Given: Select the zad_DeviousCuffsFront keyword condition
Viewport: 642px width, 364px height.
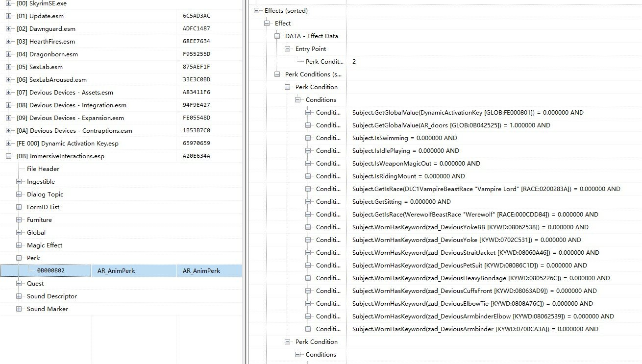Looking at the screenshot, I should 474,291.
